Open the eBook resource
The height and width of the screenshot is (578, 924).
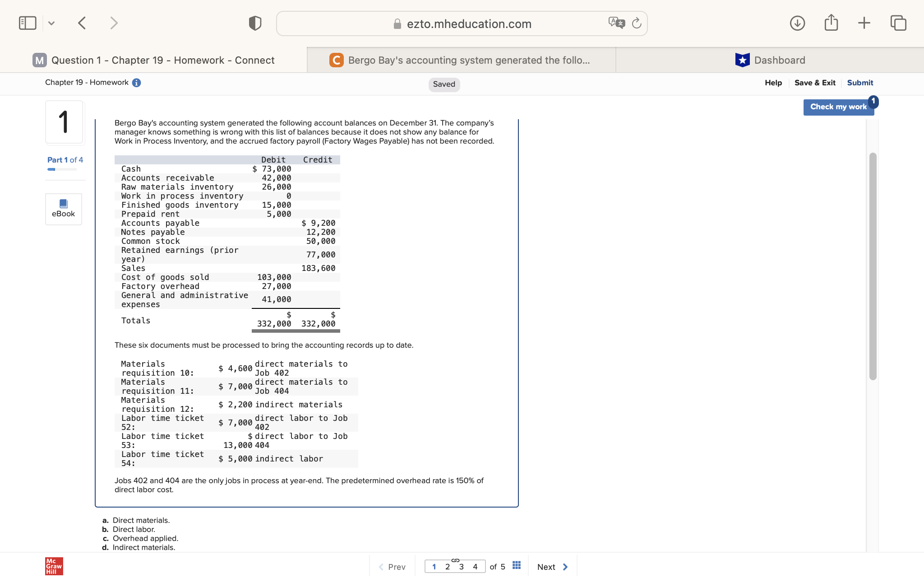pos(63,209)
